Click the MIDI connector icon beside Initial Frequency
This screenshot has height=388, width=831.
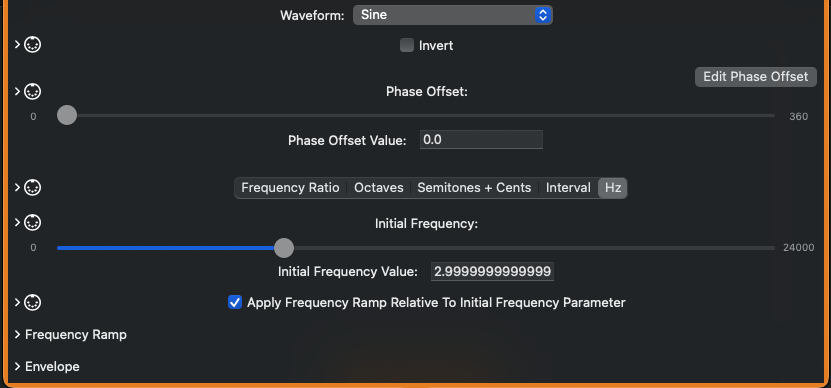pyautogui.click(x=33, y=223)
